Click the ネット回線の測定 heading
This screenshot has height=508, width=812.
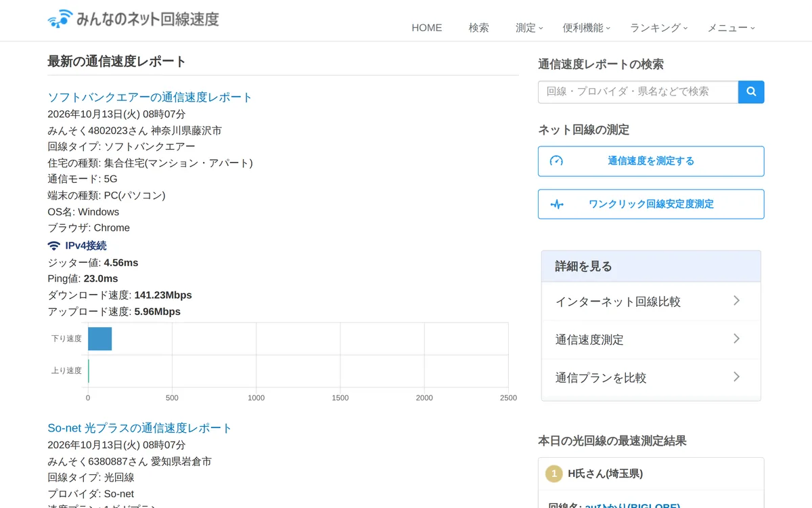pyautogui.click(x=584, y=130)
